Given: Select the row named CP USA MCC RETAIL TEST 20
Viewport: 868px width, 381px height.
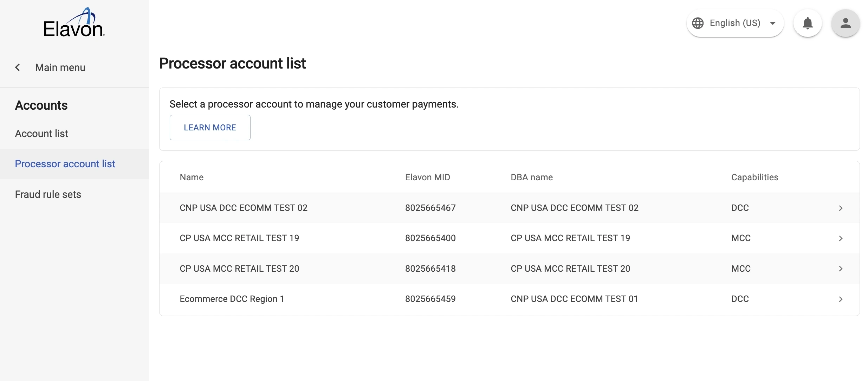Looking at the screenshot, I should coord(239,269).
